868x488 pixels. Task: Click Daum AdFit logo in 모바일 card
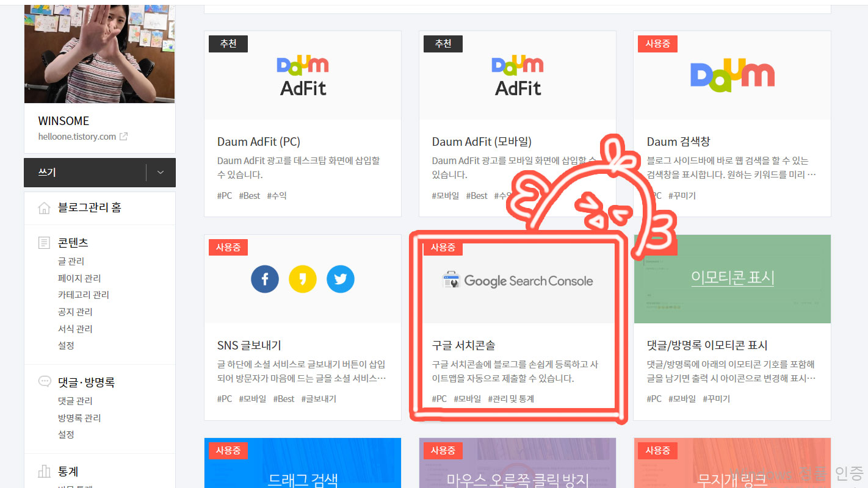(x=518, y=76)
